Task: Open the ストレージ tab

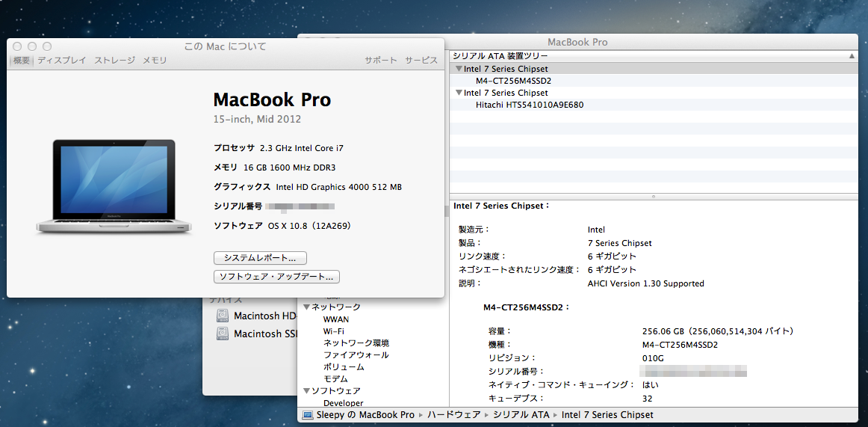Action: 114,61
